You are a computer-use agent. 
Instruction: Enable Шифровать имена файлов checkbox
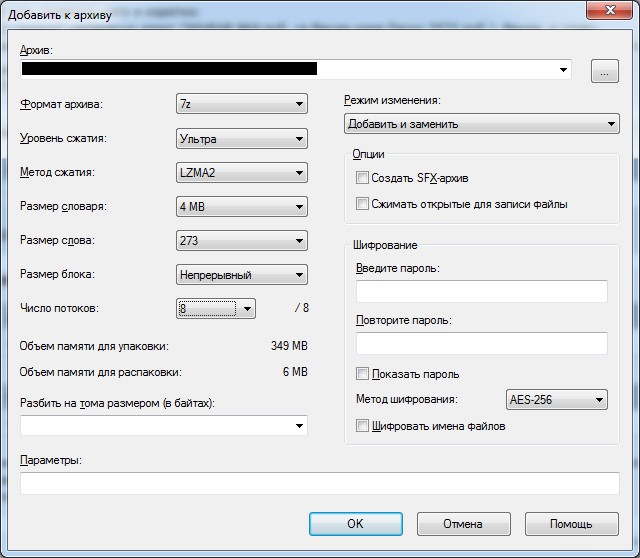pos(363,426)
